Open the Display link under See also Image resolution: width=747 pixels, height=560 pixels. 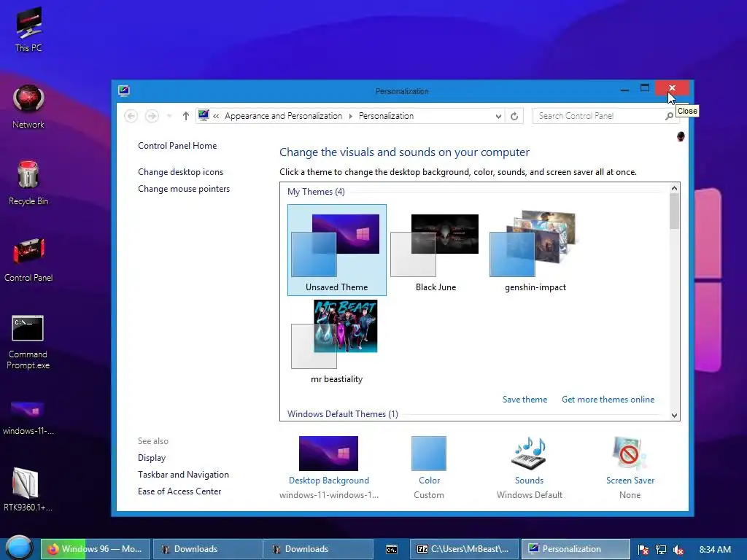coord(152,458)
